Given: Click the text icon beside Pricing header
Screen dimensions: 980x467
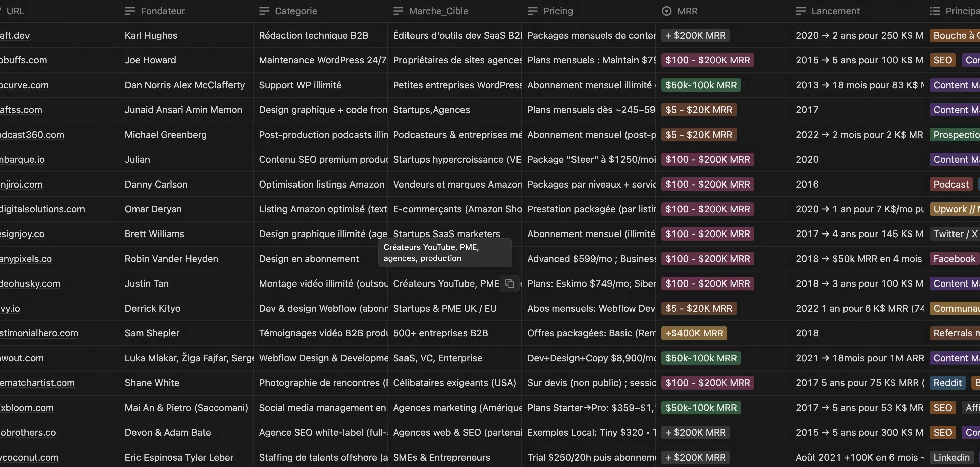Looking at the screenshot, I should tap(532, 11).
